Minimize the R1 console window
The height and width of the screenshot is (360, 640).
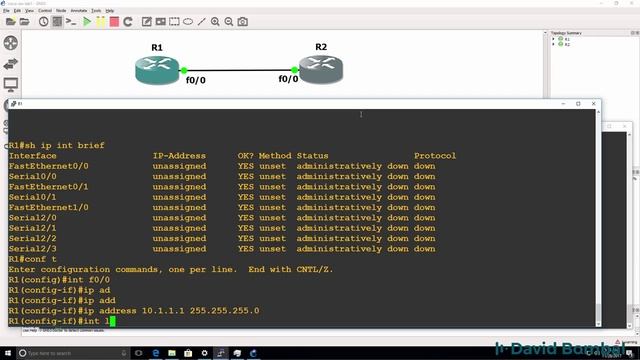pyautogui.click(x=563, y=104)
